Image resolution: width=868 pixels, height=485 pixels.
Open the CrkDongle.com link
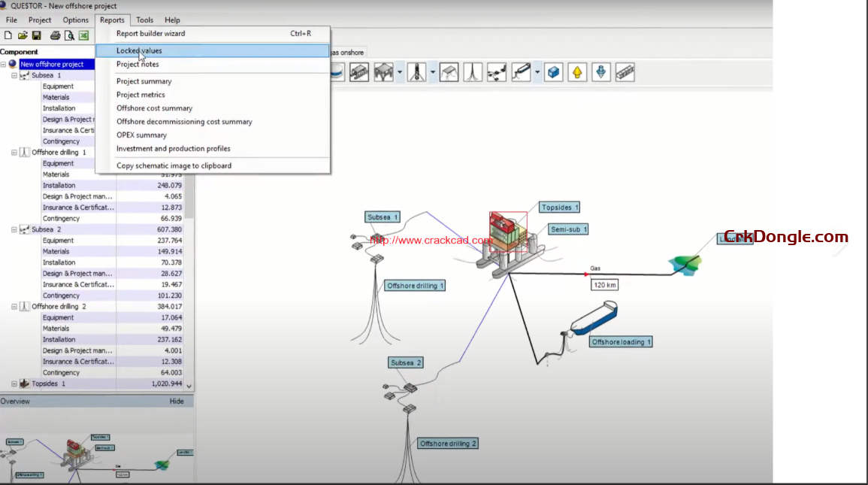(785, 235)
